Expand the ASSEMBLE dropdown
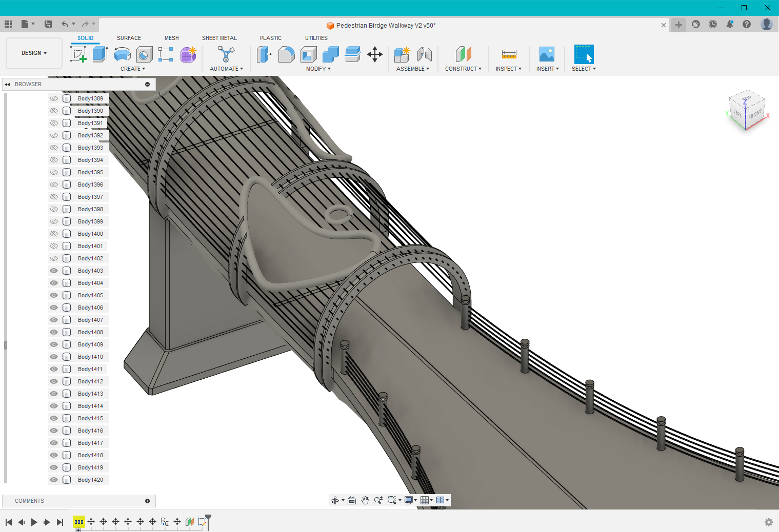 pyautogui.click(x=413, y=68)
